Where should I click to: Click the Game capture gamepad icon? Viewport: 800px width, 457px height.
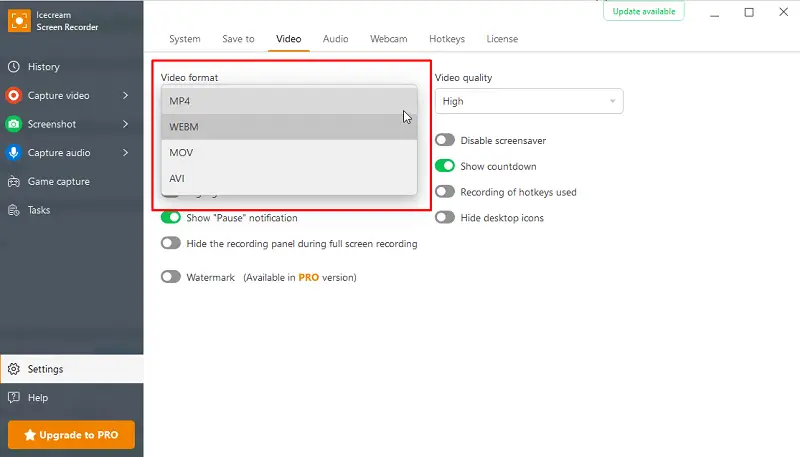14,181
